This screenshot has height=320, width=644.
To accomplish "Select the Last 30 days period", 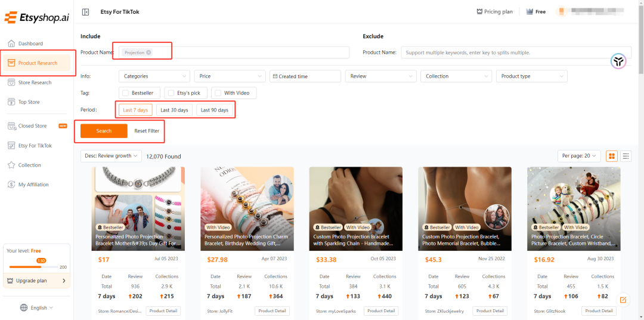I will pos(174,110).
